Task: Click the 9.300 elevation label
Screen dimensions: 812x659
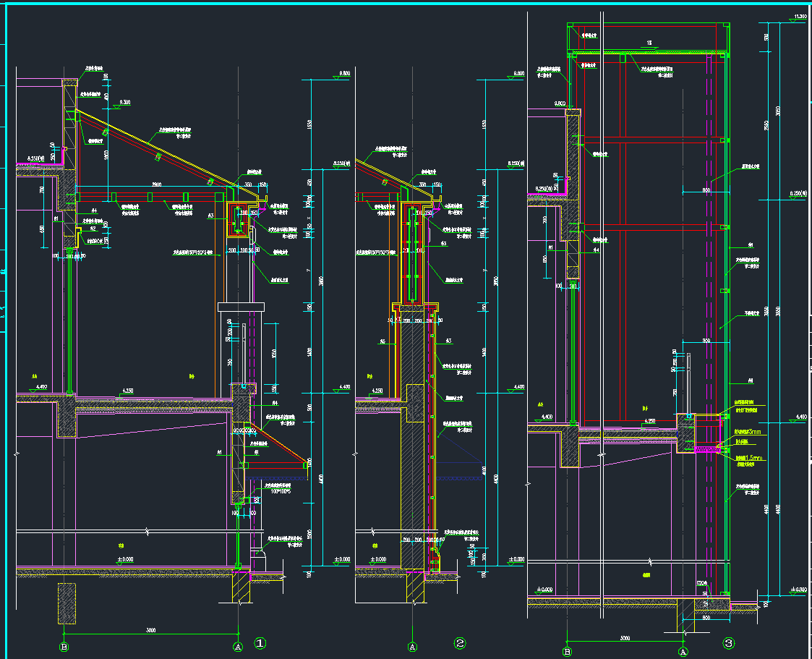Action: point(125,103)
